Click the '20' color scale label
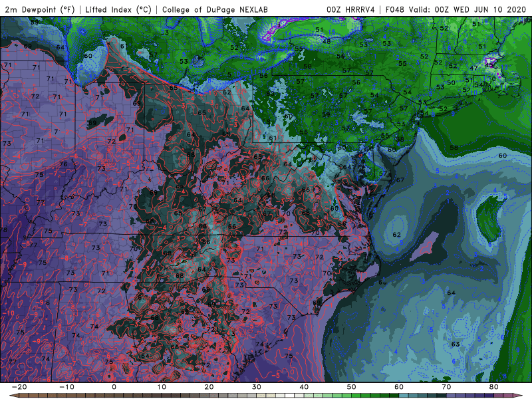 tap(209, 387)
